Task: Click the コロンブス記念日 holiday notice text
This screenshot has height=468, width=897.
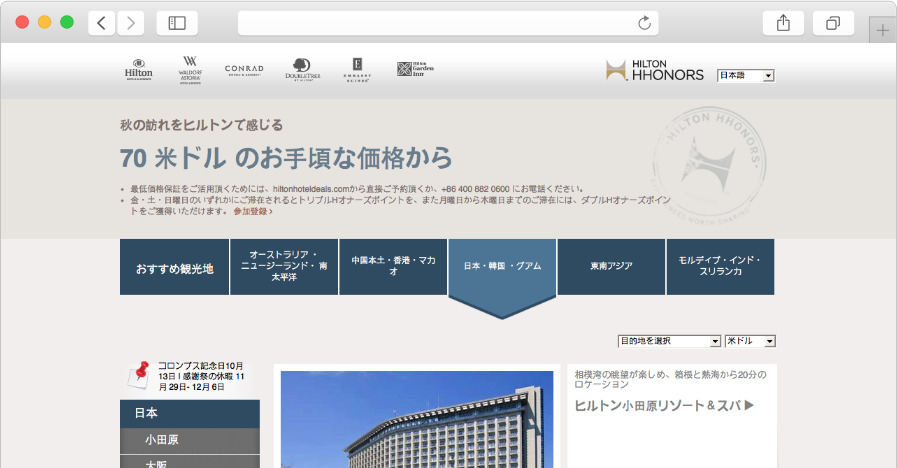Action: [x=201, y=376]
